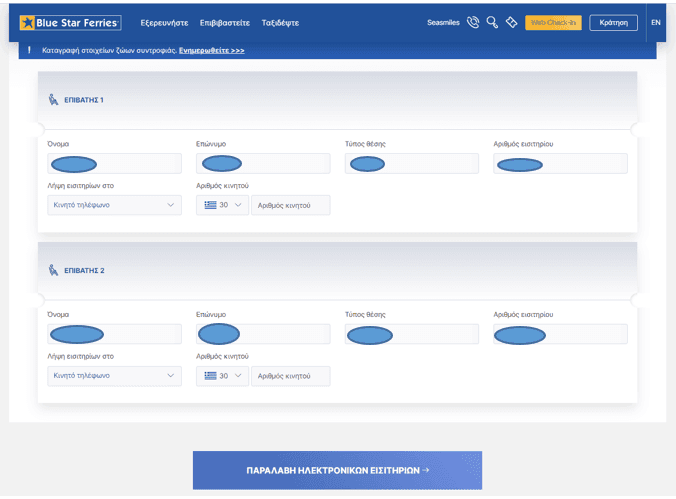676x499 pixels.
Task: Open passenger 1 'Κινητό τηλέφωνο' delivery dropdown
Action: pyautogui.click(x=114, y=205)
